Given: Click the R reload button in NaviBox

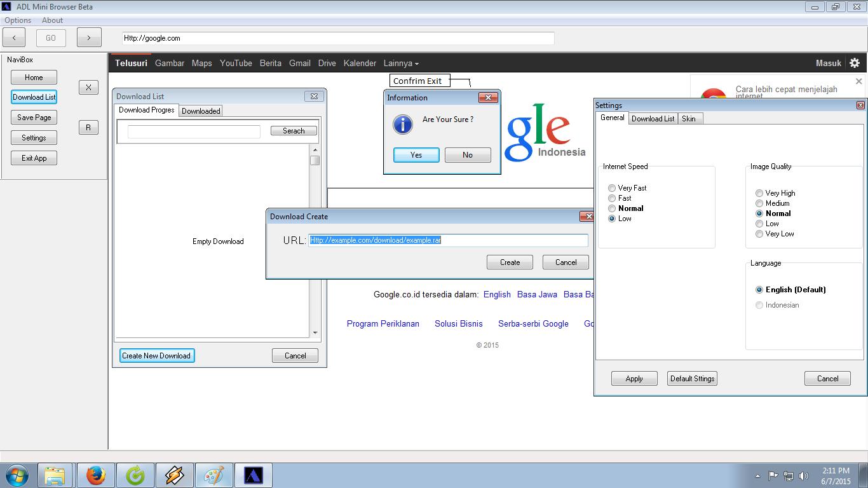Looking at the screenshot, I should [88, 128].
